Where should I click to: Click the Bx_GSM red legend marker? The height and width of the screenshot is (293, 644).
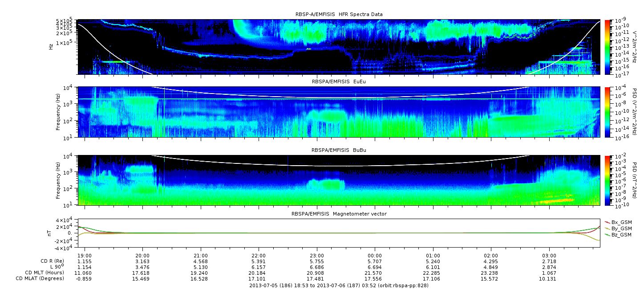pos(607,222)
